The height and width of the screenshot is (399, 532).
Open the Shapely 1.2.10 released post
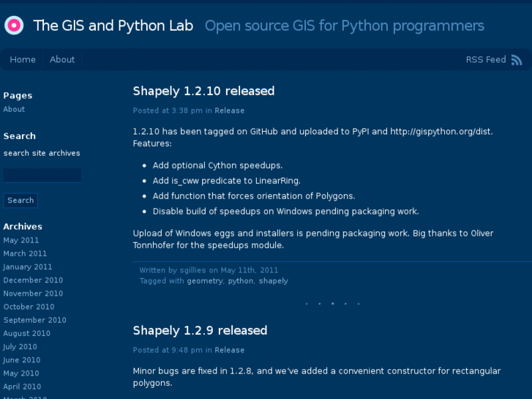203,92
